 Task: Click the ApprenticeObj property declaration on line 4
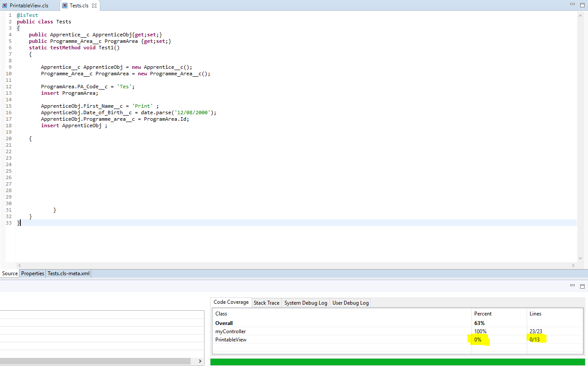(x=96, y=35)
